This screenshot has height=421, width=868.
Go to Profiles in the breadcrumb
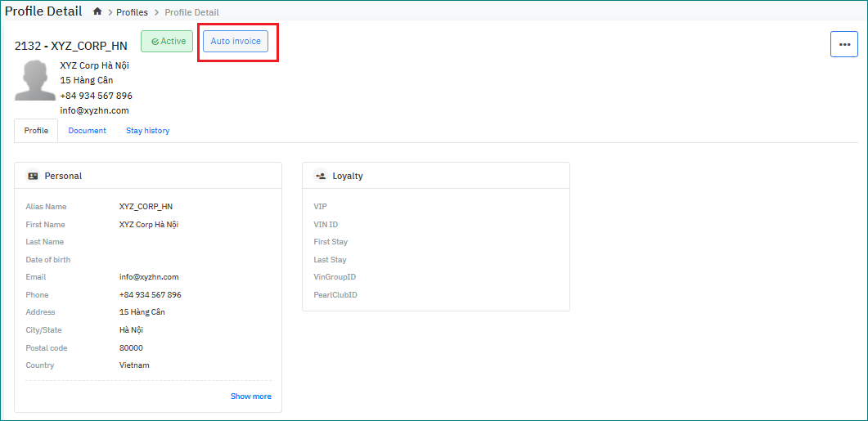(x=132, y=12)
